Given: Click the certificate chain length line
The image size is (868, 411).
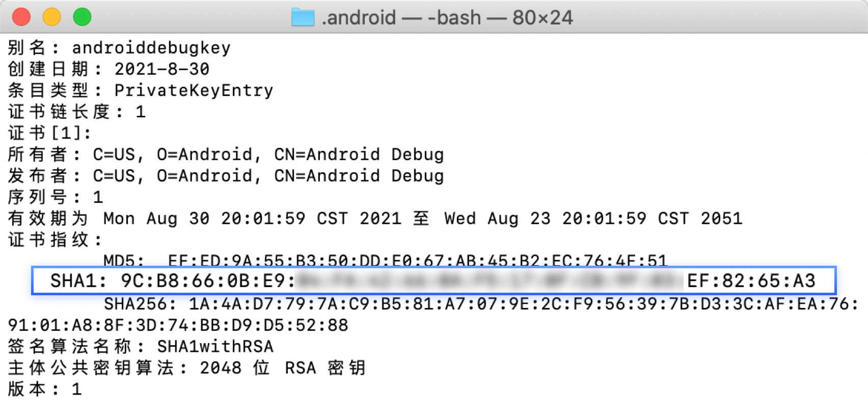Looking at the screenshot, I should 76,112.
